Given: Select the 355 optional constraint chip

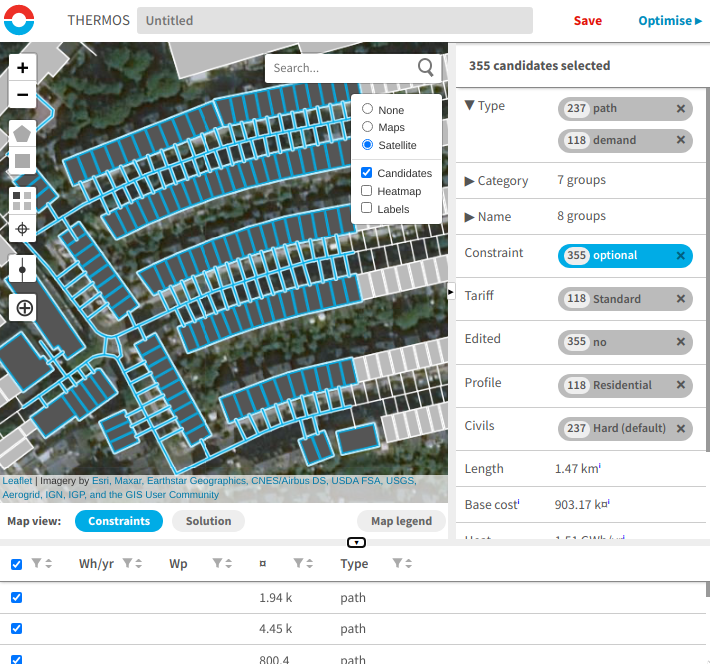Looking at the screenshot, I should point(625,255).
